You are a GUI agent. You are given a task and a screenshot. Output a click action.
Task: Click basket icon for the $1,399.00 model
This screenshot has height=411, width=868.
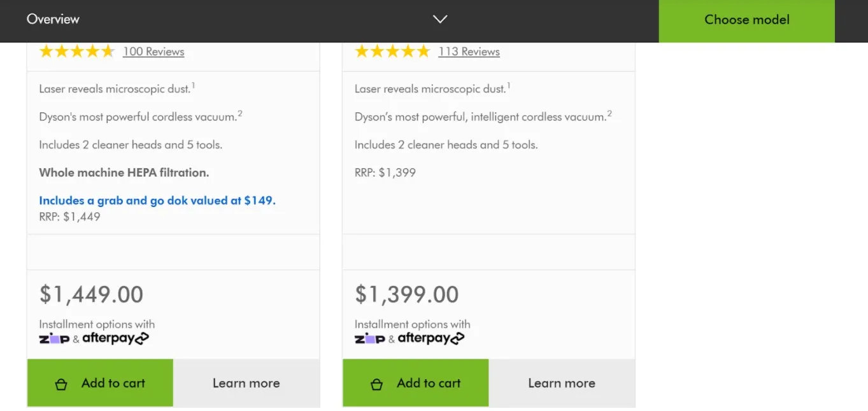(x=376, y=384)
